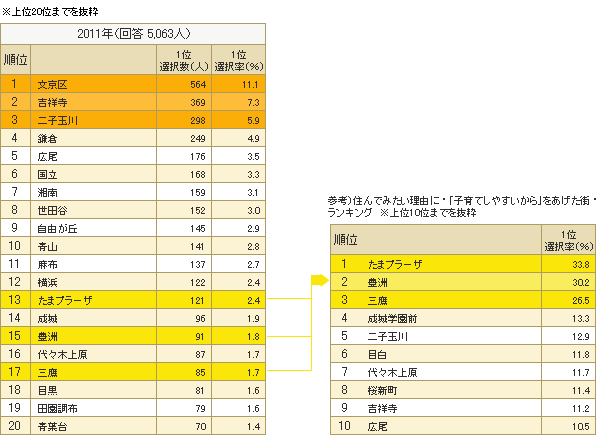Select 二子玉川 in the 2011 ranking
This screenshot has height=435, width=596.
pyautogui.click(x=57, y=120)
